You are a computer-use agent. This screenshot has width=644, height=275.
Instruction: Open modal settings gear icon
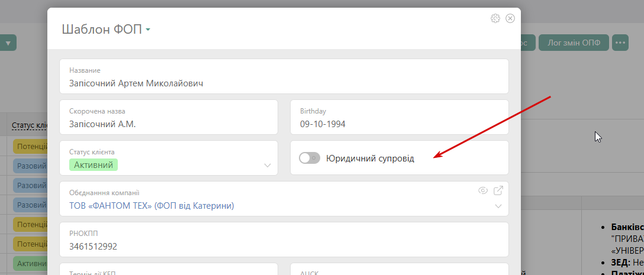495,18
